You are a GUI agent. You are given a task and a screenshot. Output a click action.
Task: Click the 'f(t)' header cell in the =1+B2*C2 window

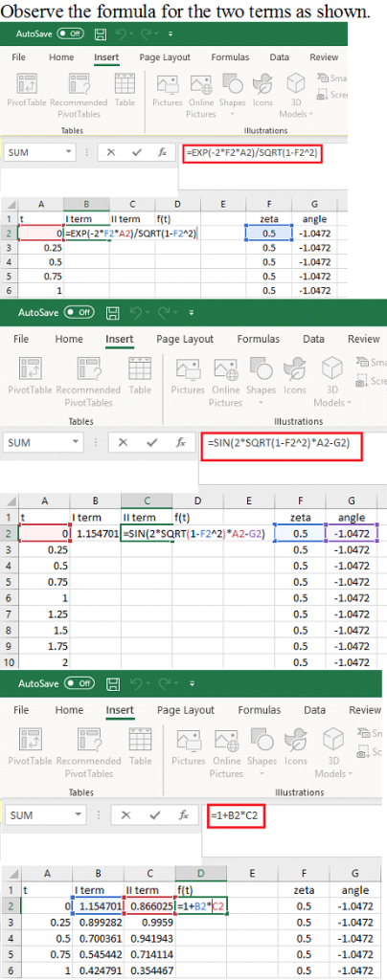click(x=201, y=890)
